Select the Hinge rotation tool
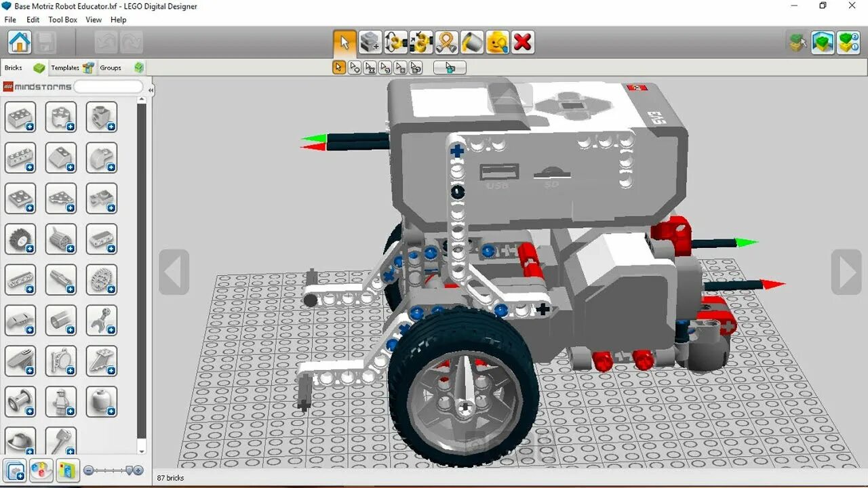868x488 pixels. 395,42
